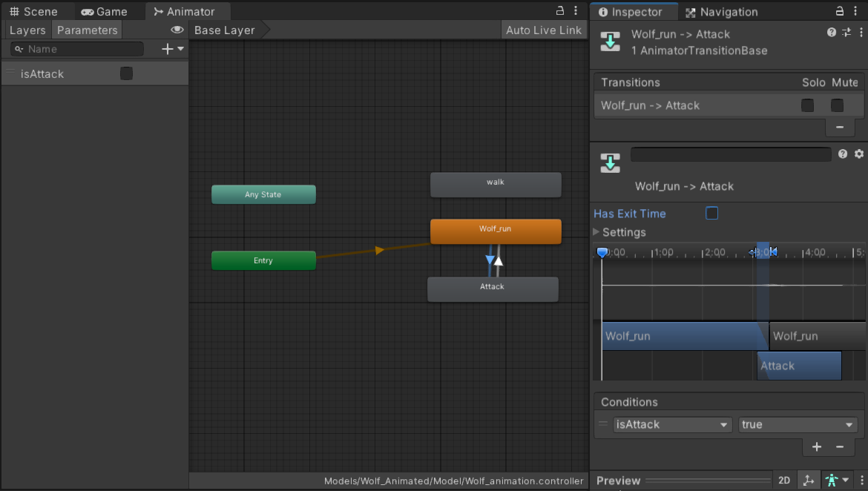Toggle the preview pivot and mass center icon
Viewport: 868px width, 491px height.
[808, 481]
